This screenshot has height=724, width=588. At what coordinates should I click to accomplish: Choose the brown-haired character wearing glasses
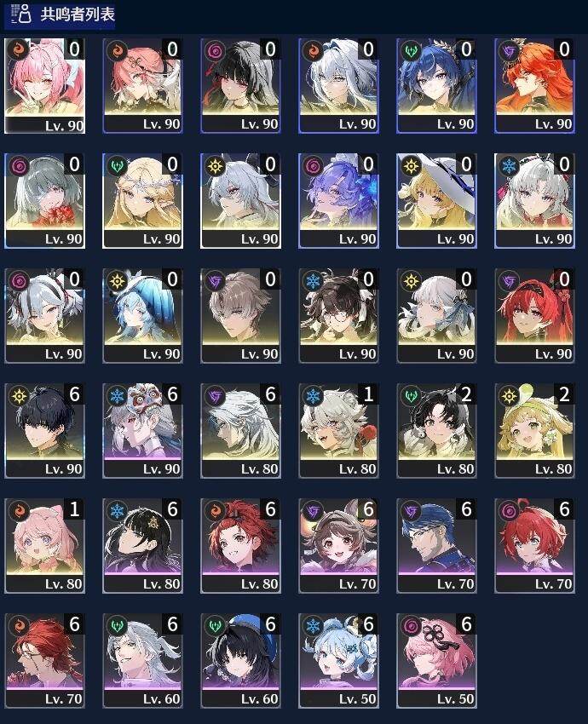(338, 316)
